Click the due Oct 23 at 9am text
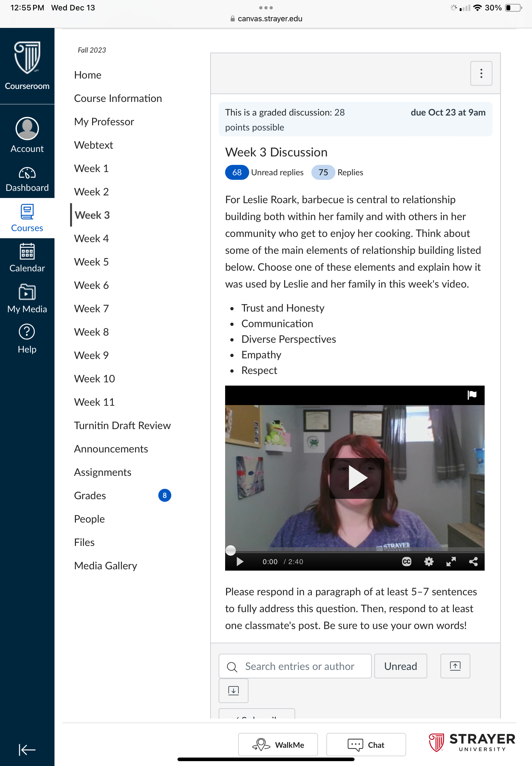This screenshot has height=766, width=532. tap(448, 112)
